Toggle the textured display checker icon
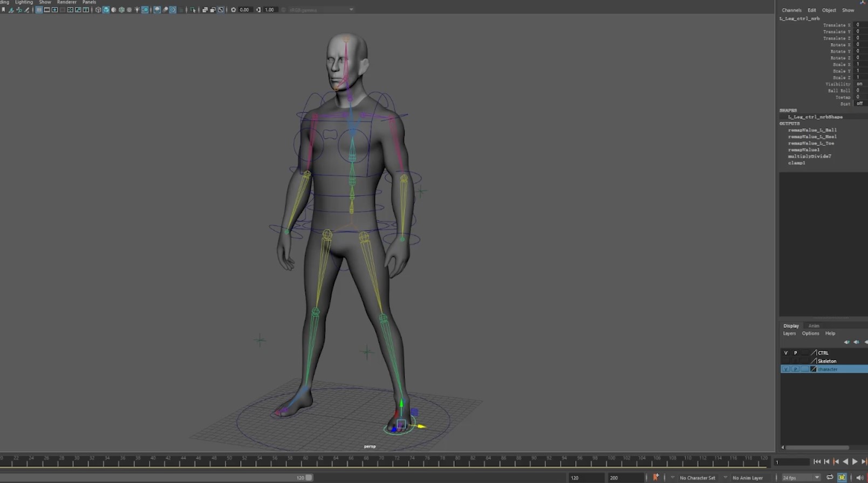868x483 pixels. [x=129, y=10]
